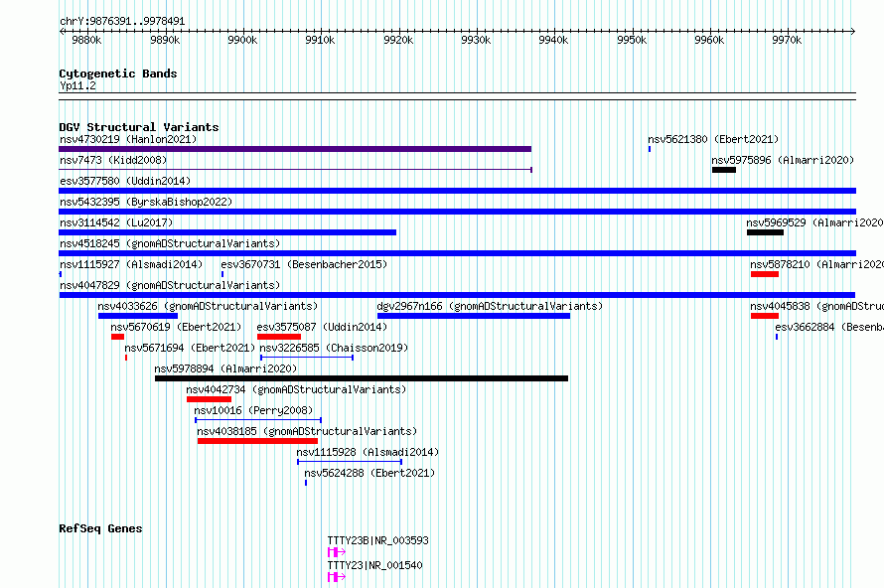
Task: Open the first gnomAD entry nsv4518245
Action: (x=170, y=243)
